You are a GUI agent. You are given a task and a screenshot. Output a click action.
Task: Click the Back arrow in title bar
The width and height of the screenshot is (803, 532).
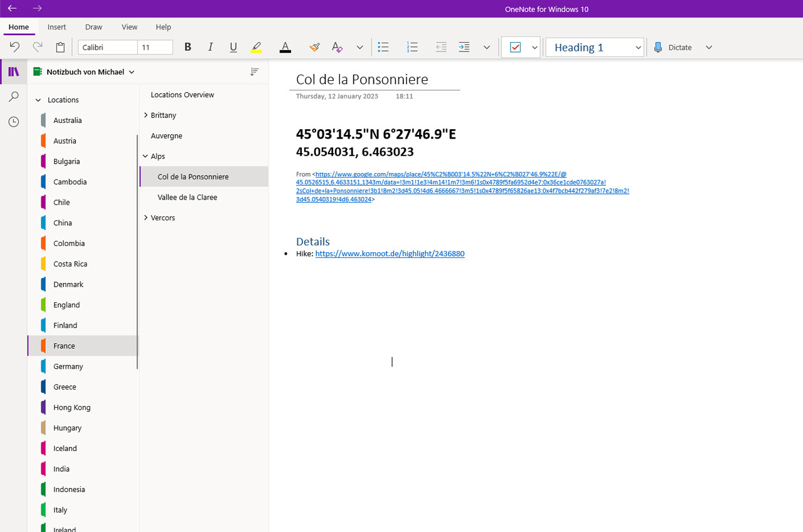coord(12,8)
